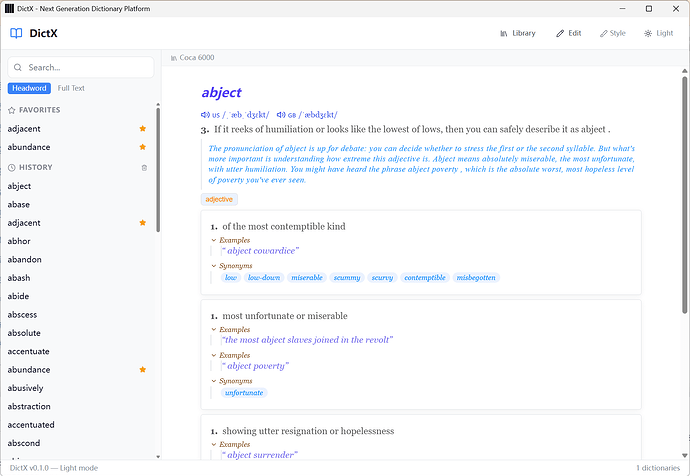Unfavorite abundance in Favorites list
Screen dimensions: 690x476
coord(143,147)
